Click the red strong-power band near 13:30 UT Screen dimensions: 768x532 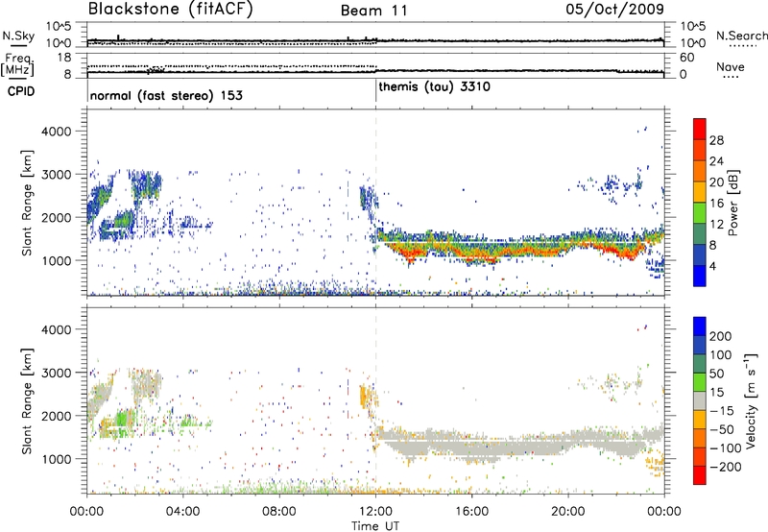(x=410, y=254)
